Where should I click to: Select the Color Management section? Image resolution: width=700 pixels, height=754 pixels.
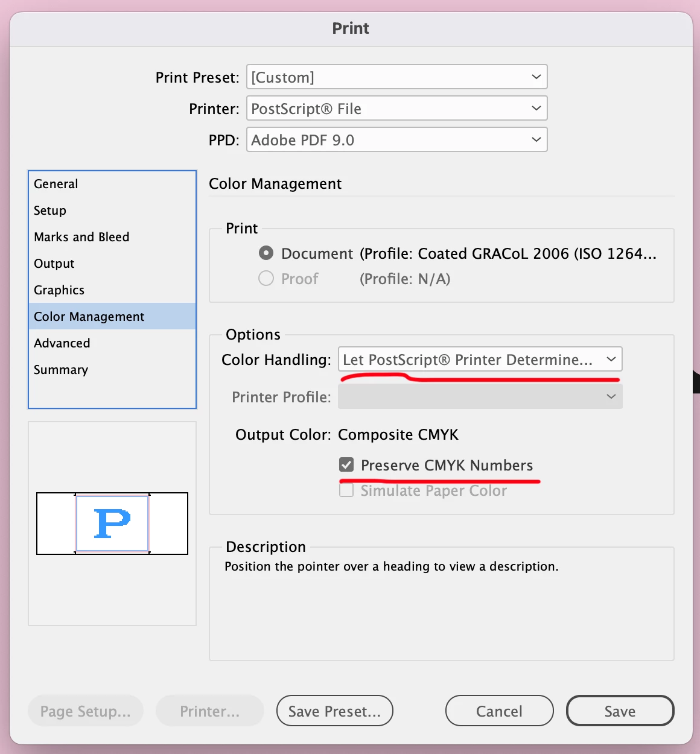[112, 317]
